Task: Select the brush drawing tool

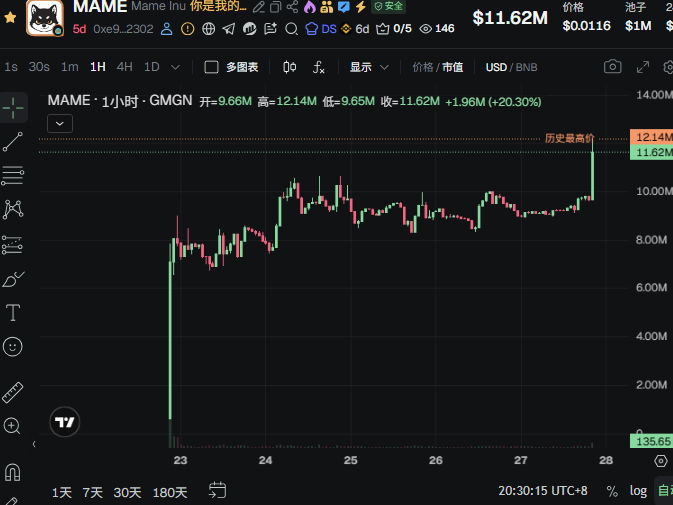Action: (13, 279)
